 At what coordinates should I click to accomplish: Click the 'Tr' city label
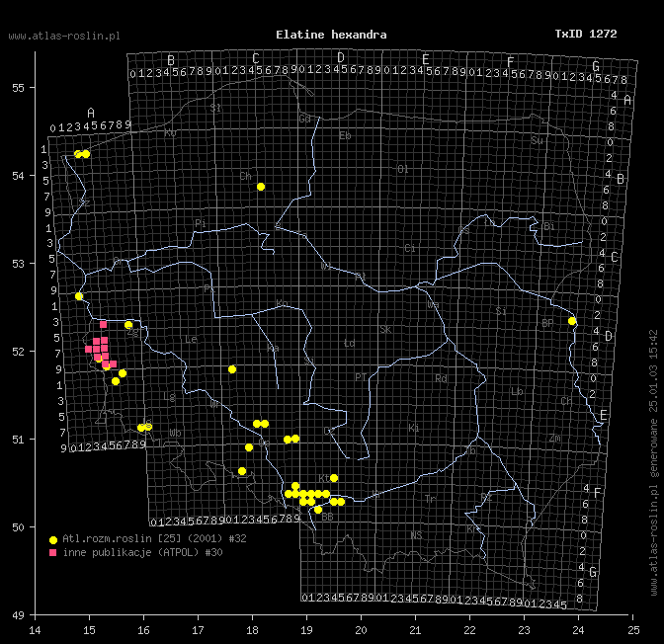coord(430,499)
